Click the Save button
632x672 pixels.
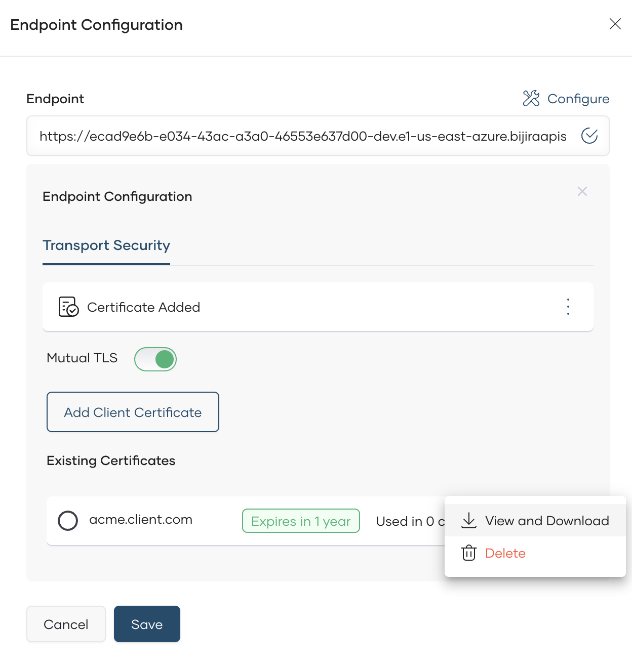pos(147,624)
